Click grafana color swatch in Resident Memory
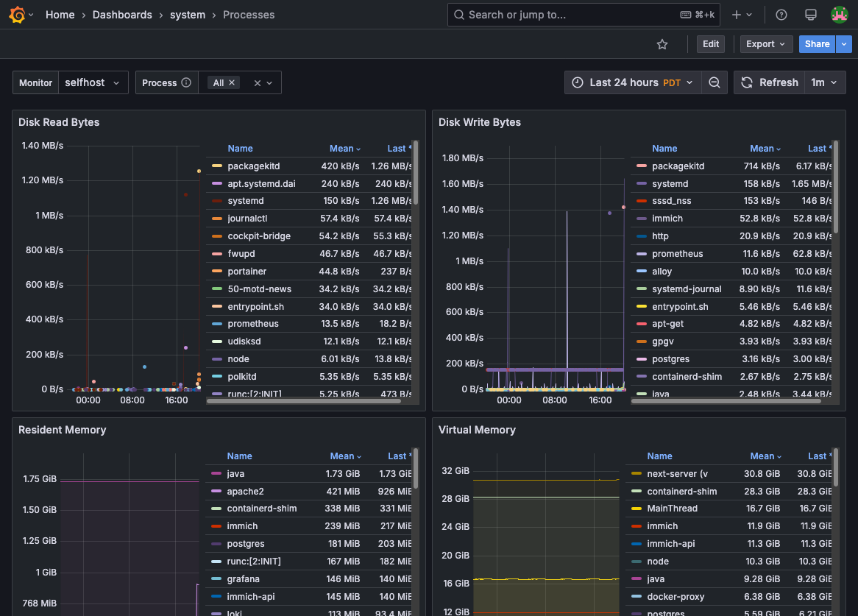The image size is (858, 616). click(216, 578)
